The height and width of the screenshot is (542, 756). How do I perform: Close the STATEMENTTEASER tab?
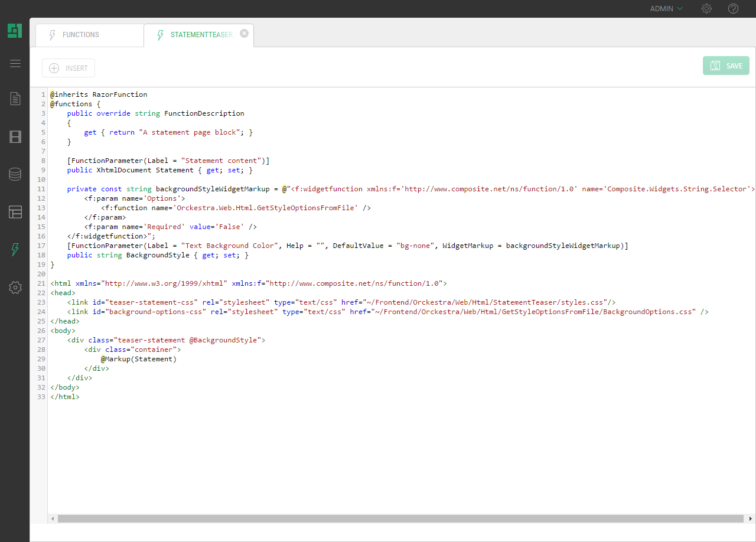pyautogui.click(x=244, y=34)
